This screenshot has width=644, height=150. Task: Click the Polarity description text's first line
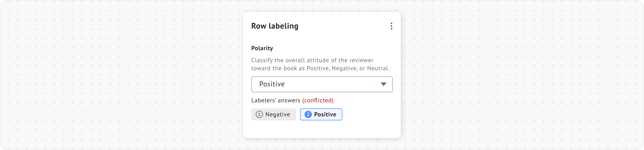point(312,60)
